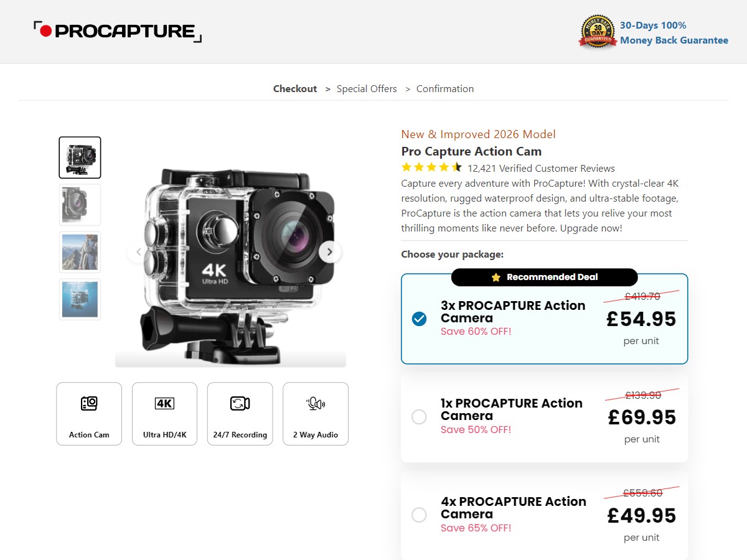Show the underwater camera thumbnail image
Image resolution: width=747 pixels, height=560 pixels.
pyautogui.click(x=80, y=299)
